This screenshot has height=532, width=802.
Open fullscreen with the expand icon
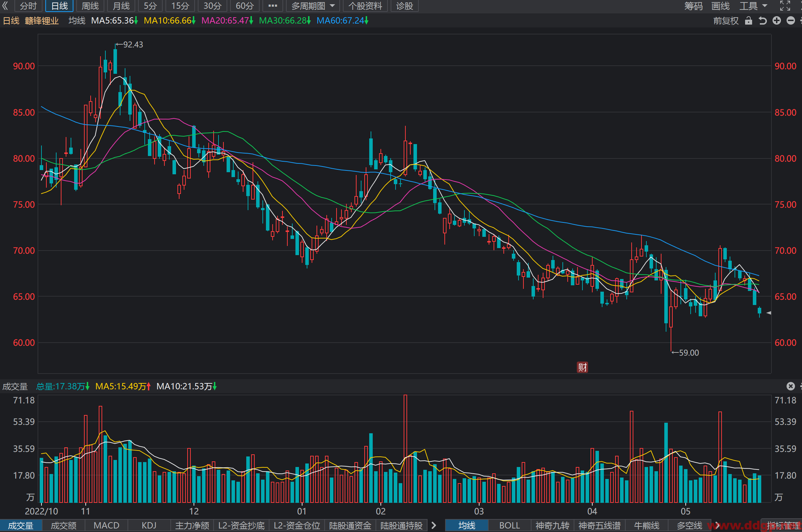coord(785,6)
